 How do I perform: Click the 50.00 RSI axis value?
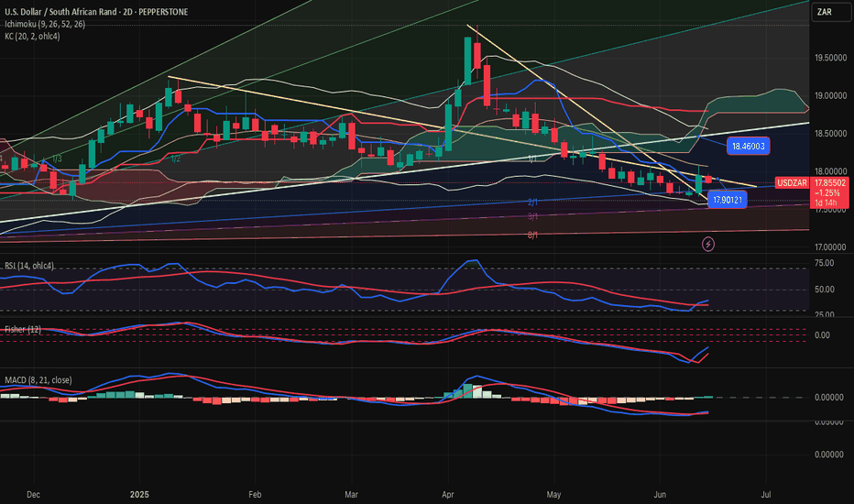(824, 290)
